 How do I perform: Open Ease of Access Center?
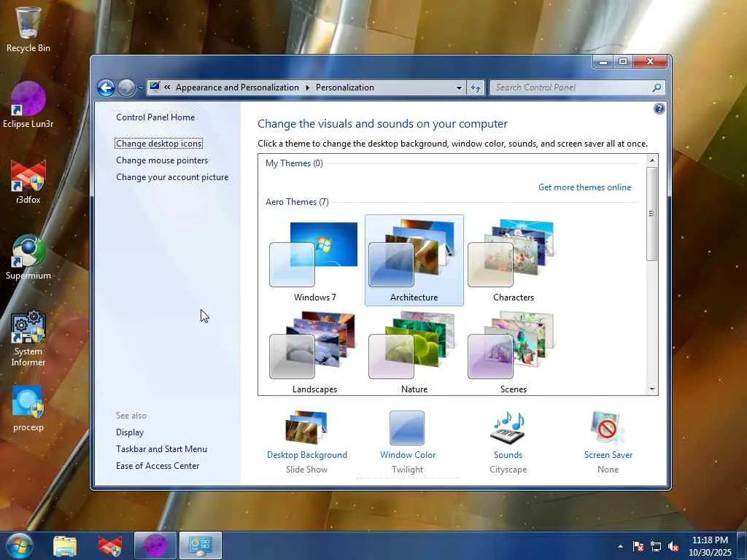158,466
